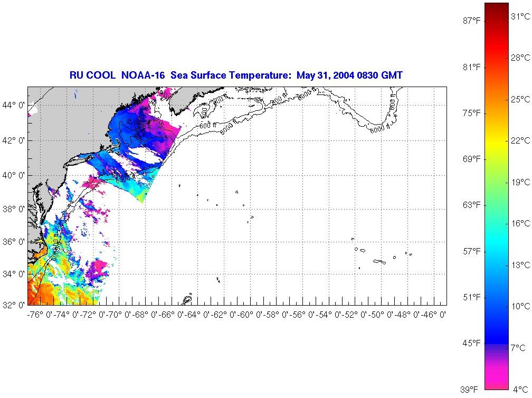The image size is (532, 398).
Task: Click the -50° 0' longitude label
Action: (381, 315)
